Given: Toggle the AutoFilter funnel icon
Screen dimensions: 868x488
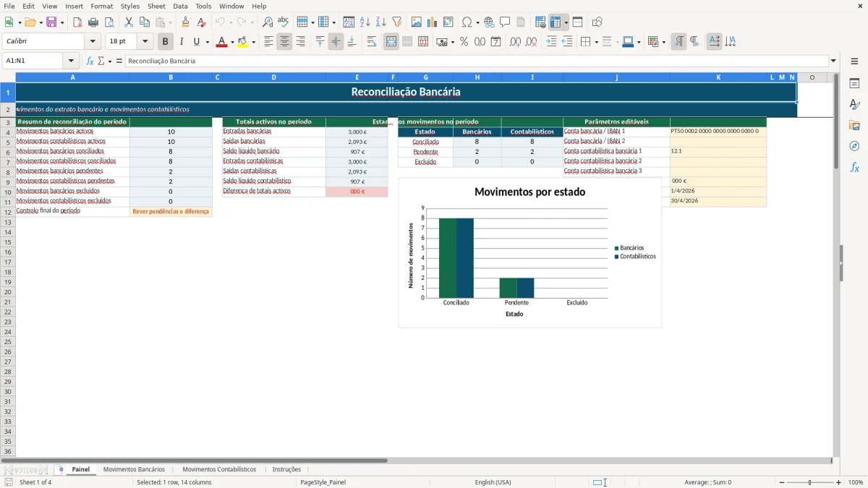Looking at the screenshot, I should pyautogui.click(x=397, y=22).
